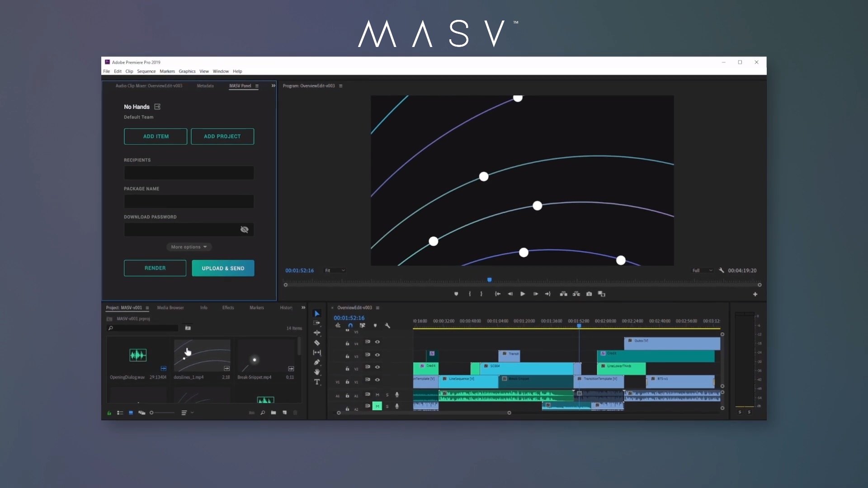Click MASV Panel tab to focus it
Screen dimensions: 868x488
(240, 85)
